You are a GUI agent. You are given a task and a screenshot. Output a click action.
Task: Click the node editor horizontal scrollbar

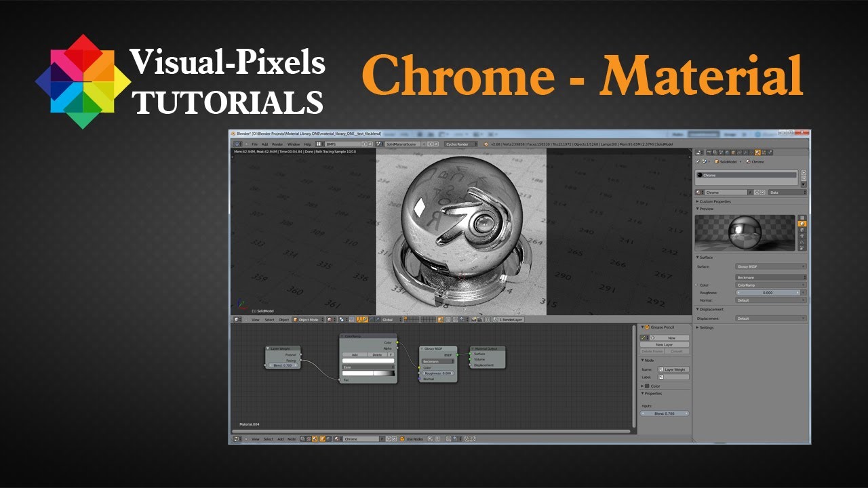pos(431,430)
